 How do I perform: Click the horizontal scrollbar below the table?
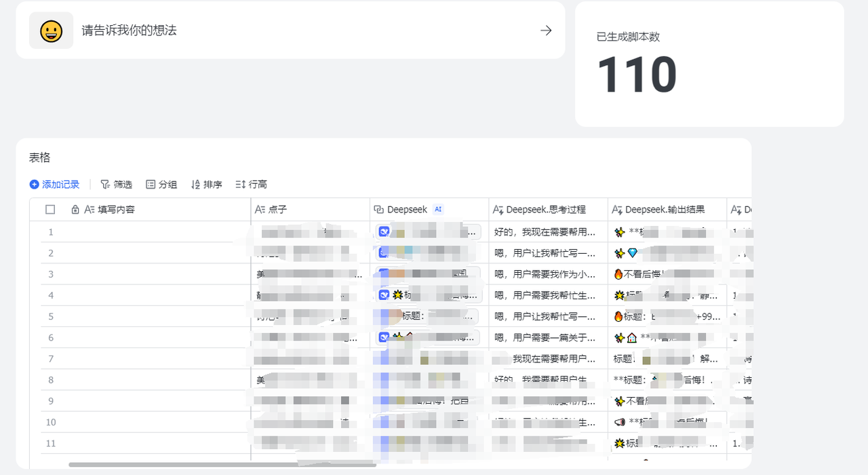click(x=222, y=465)
